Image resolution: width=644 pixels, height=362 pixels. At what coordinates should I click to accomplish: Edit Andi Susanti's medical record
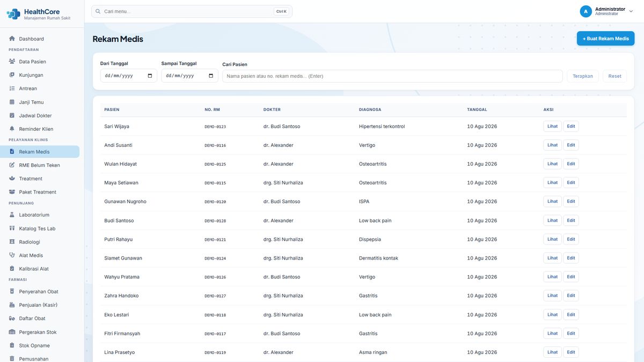tap(571, 145)
